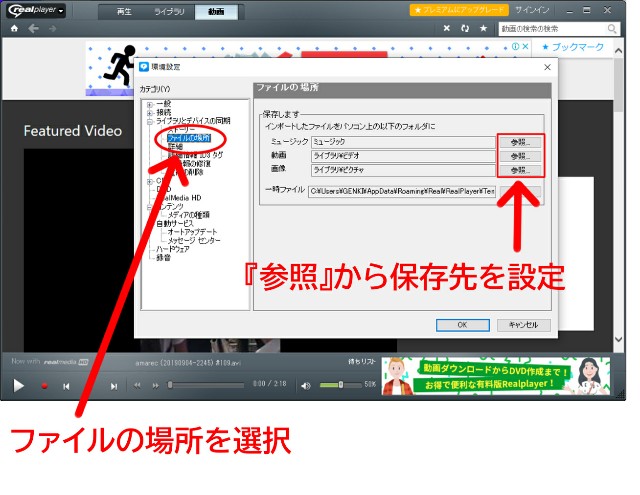The width and height of the screenshot is (640, 495).
Task: Switch to the ライブラリ tab
Action: point(169,11)
